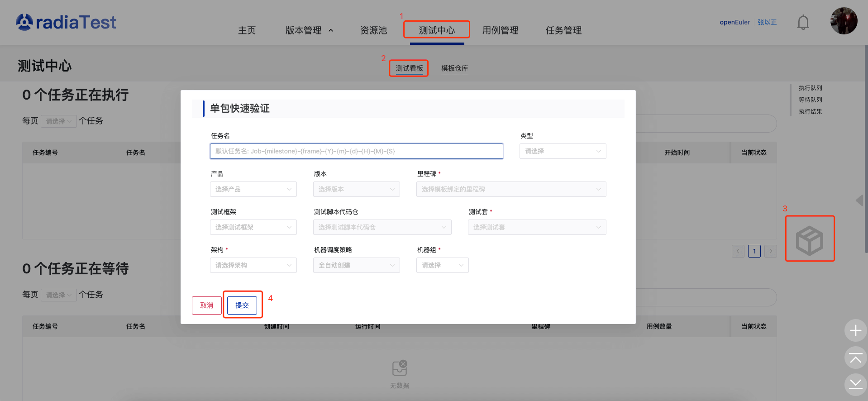868x401 pixels.
Task: Open the user avatar profile picture
Action: (844, 21)
